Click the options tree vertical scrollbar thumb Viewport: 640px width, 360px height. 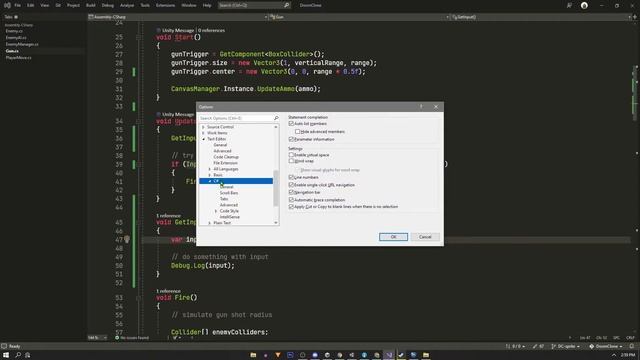(276, 188)
